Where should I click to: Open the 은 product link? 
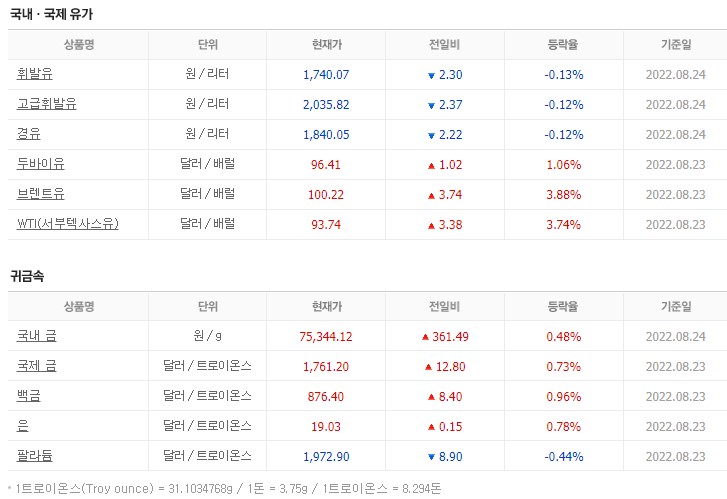tap(23, 426)
